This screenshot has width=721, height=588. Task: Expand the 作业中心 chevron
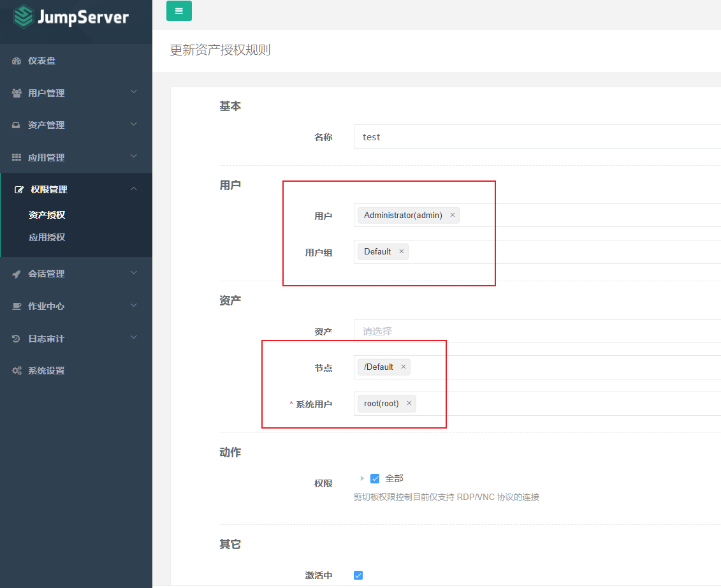pyautogui.click(x=134, y=305)
